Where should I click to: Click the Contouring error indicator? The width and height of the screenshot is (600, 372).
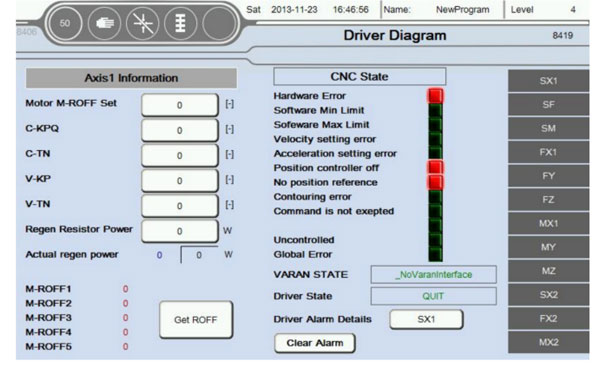tap(435, 197)
